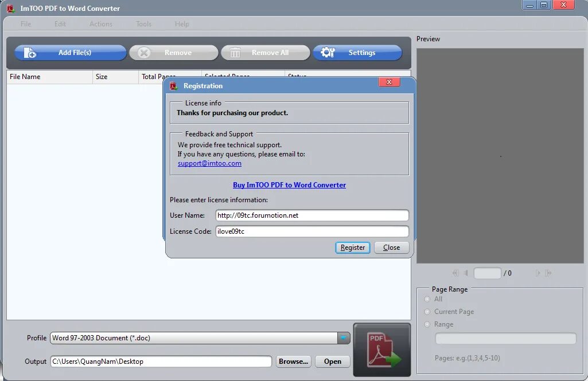Sort by the File Name column header
This screenshot has width=588, height=381.
tap(49, 77)
